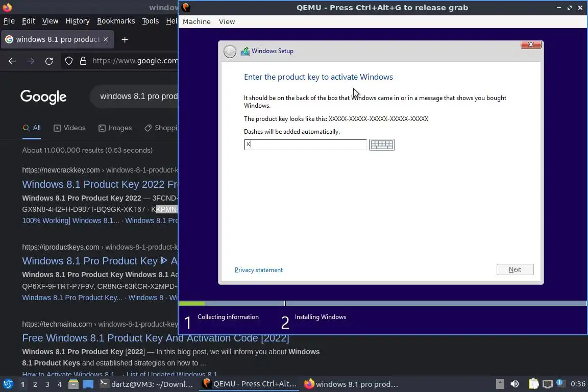Viewport: 588px width, 392px height.
Task: Open the Privacy statement link
Action: point(259,270)
